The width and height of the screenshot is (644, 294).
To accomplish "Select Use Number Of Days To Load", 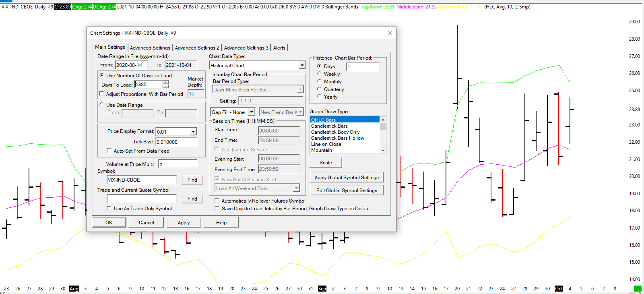I will [x=102, y=75].
